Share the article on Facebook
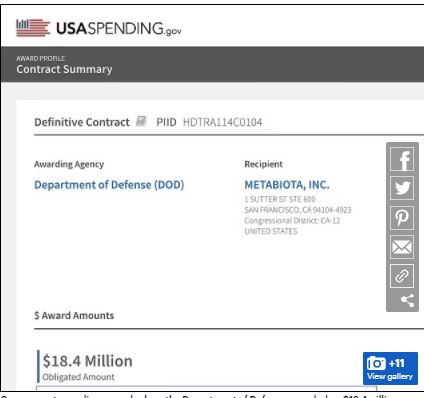Viewport: 424px width, 398px height. pyautogui.click(x=402, y=160)
